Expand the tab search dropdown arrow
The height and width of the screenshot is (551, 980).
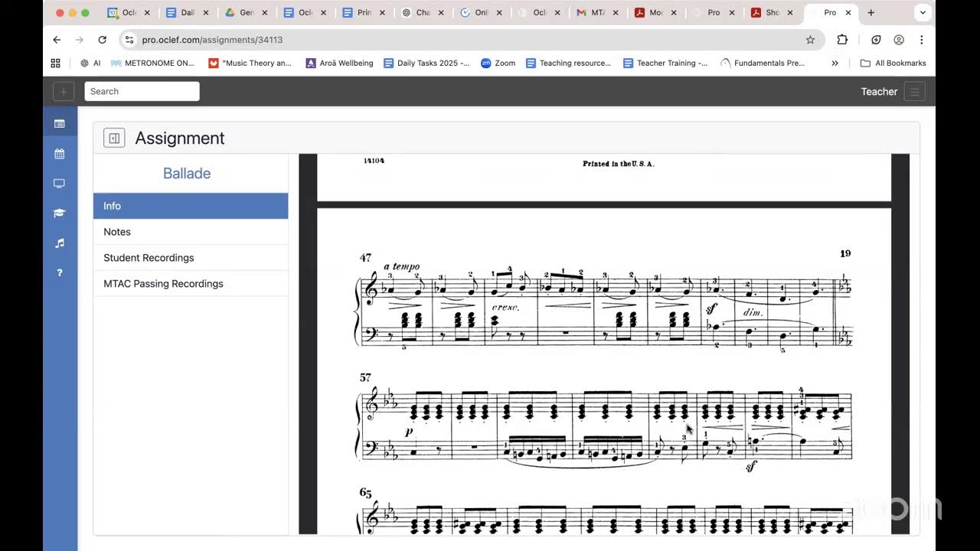[x=923, y=13]
